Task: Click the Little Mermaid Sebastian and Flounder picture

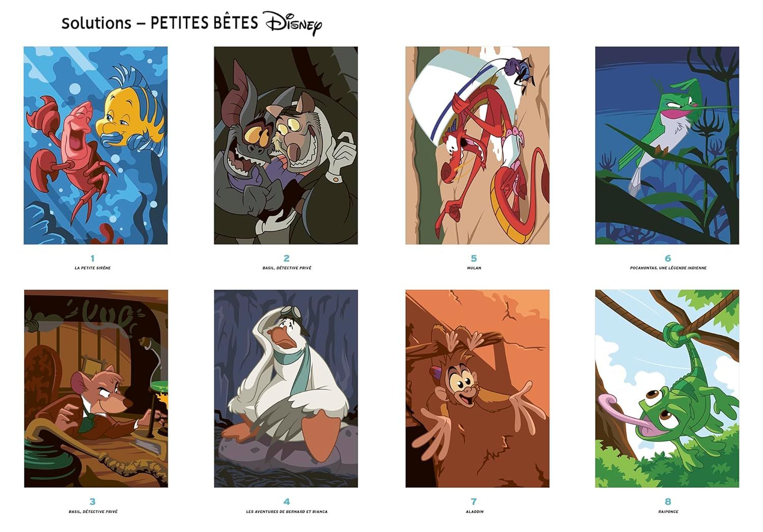Action: pyautogui.click(x=96, y=145)
